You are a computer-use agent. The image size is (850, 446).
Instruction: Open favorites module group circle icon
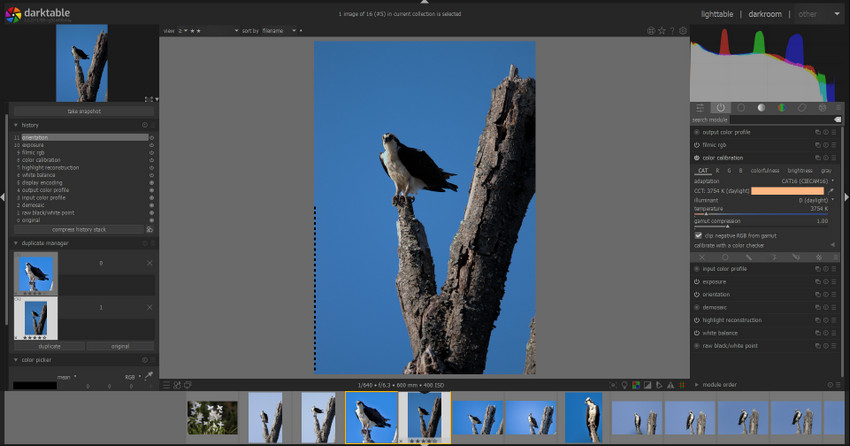pos(741,108)
